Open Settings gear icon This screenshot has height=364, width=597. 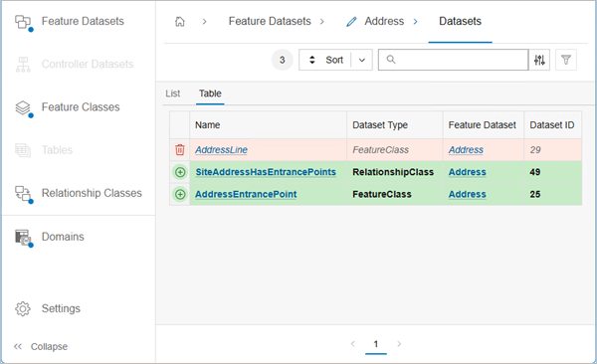(x=23, y=308)
